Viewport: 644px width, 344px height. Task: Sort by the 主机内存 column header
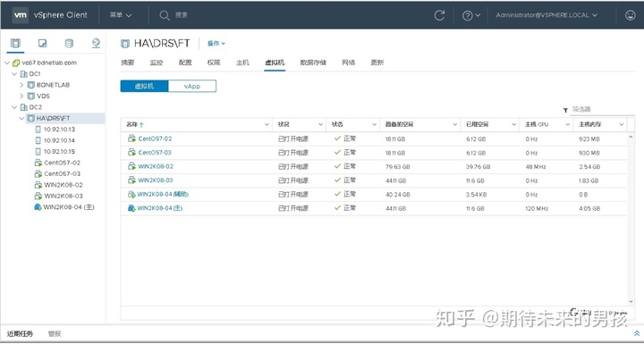click(x=589, y=124)
